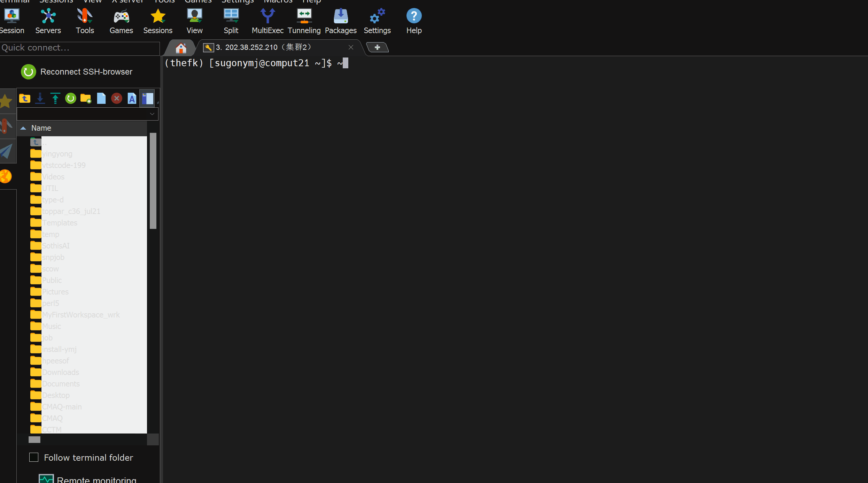The image size is (868, 483).
Task: Go to parent directory in SFTP toolbar
Action: [25, 99]
